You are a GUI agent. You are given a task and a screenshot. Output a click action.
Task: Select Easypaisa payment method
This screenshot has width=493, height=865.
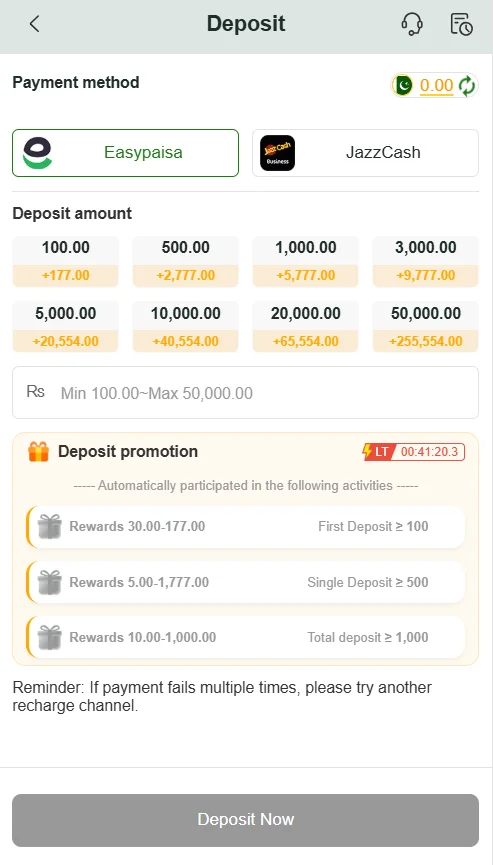126,153
